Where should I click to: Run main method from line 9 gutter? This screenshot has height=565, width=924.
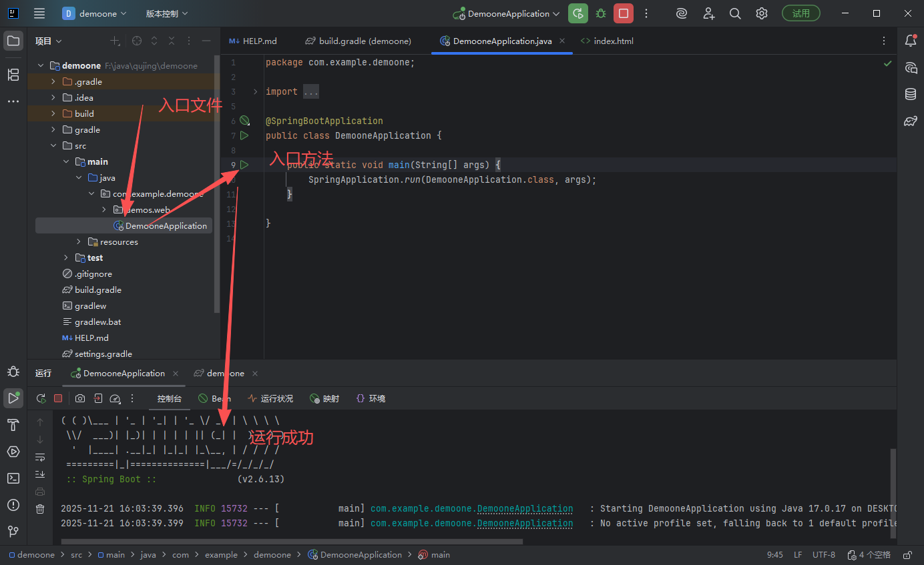pos(244,165)
